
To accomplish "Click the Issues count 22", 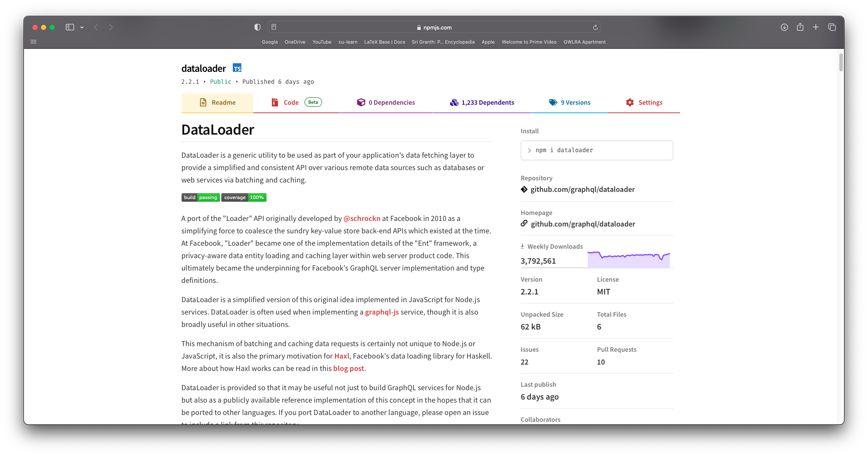I will (525, 362).
